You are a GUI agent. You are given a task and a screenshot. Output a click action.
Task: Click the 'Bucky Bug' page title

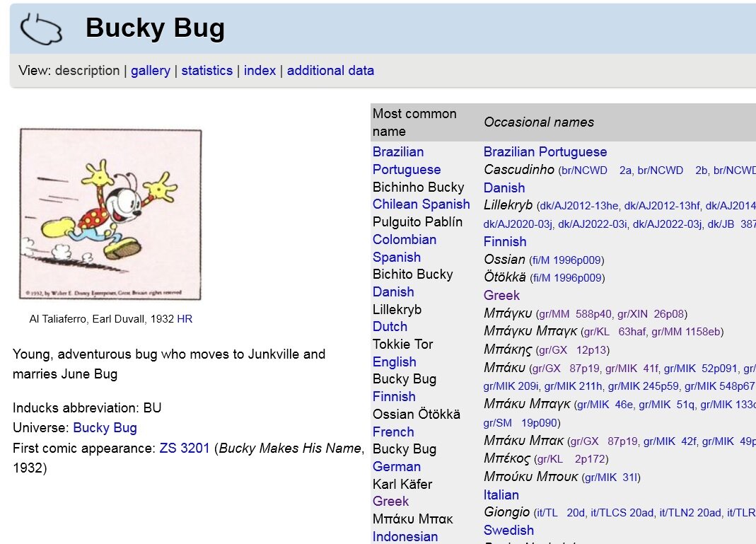pyautogui.click(x=156, y=28)
